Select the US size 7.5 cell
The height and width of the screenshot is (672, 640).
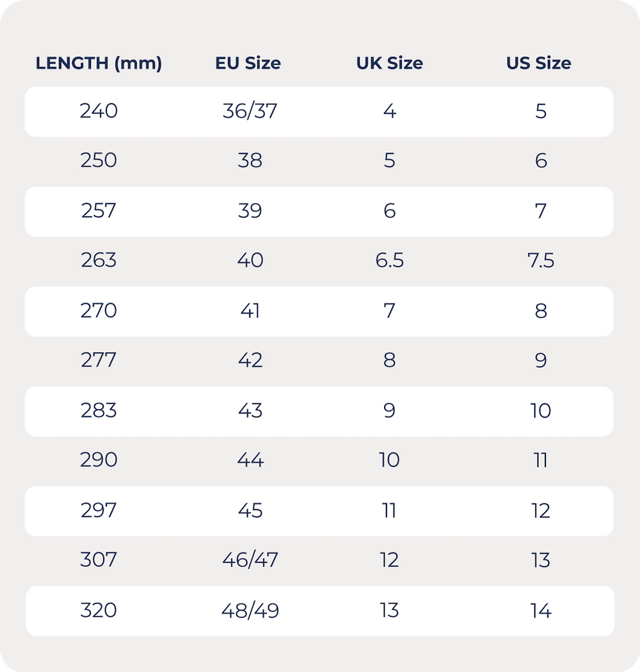click(x=541, y=260)
